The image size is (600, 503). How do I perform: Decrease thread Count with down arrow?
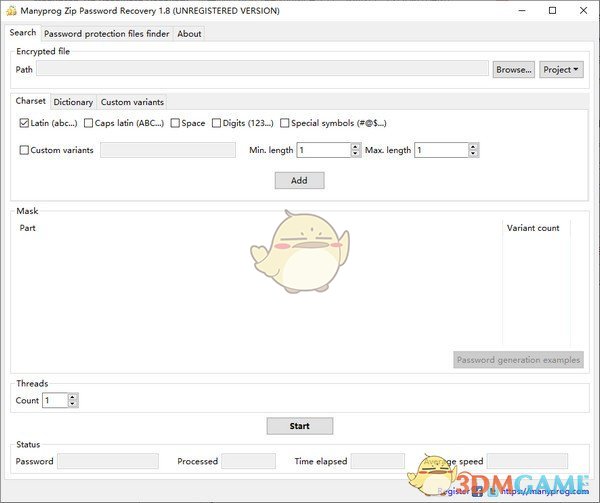(73, 404)
